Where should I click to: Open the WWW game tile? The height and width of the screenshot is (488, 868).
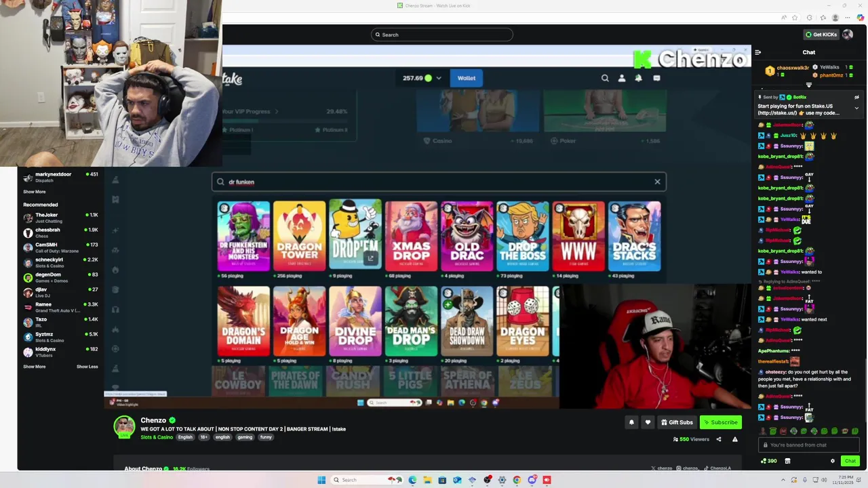pos(578,235)
